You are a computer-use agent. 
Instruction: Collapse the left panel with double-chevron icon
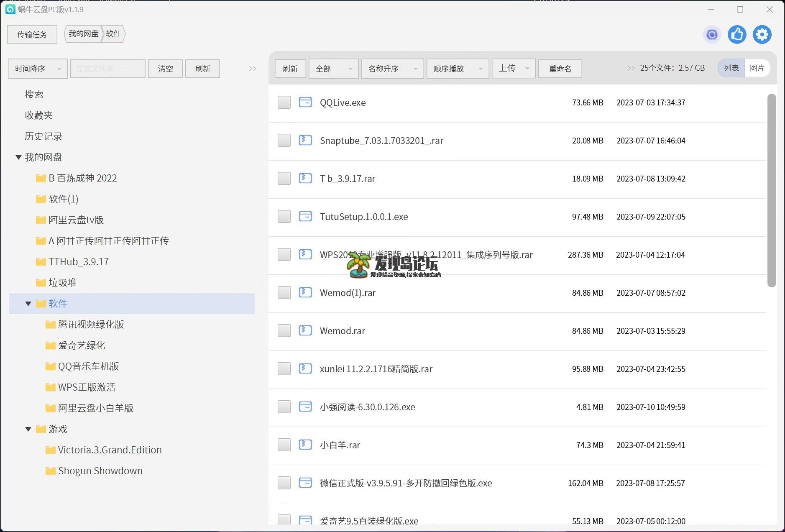click(253, 69)
